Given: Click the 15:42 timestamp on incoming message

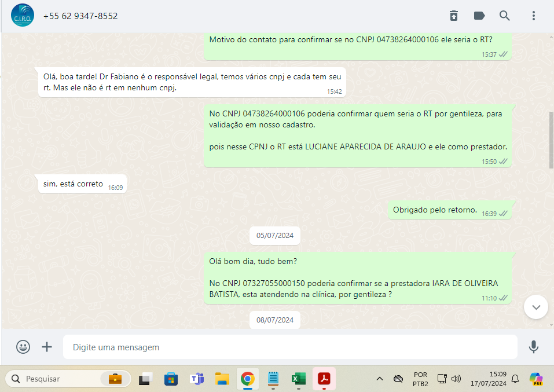Looking at the screenshot, I should [x=334, y=91].
